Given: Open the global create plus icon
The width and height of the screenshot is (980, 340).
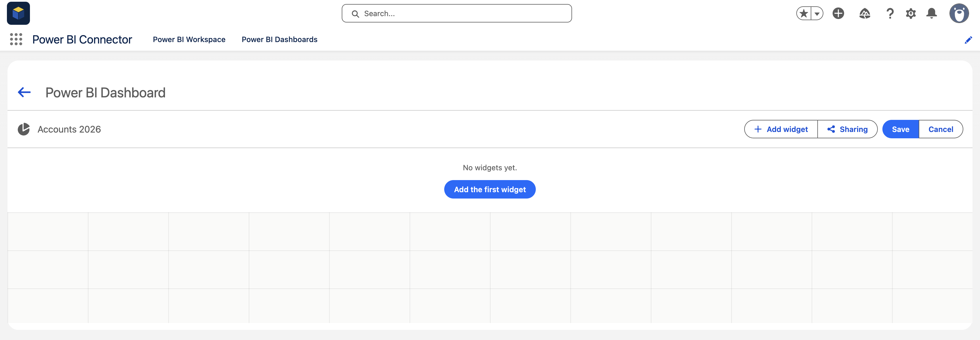Looking at the screenshot, I should (838, 13).
